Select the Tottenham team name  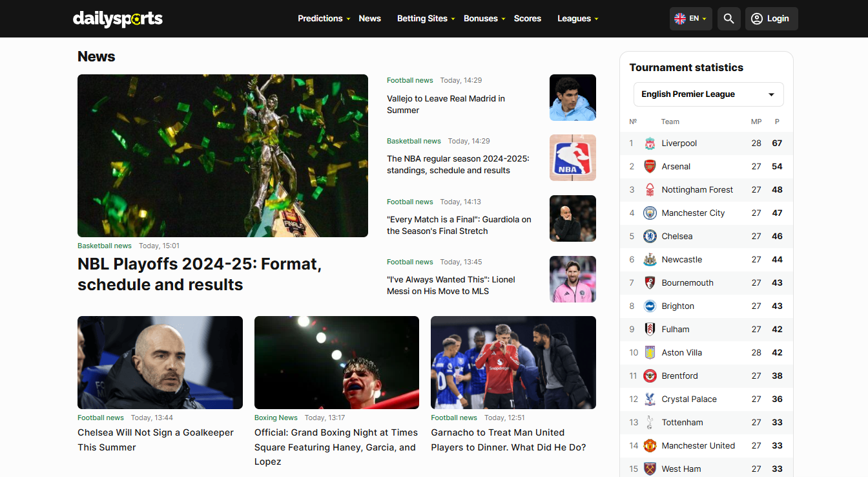(683, 423)
